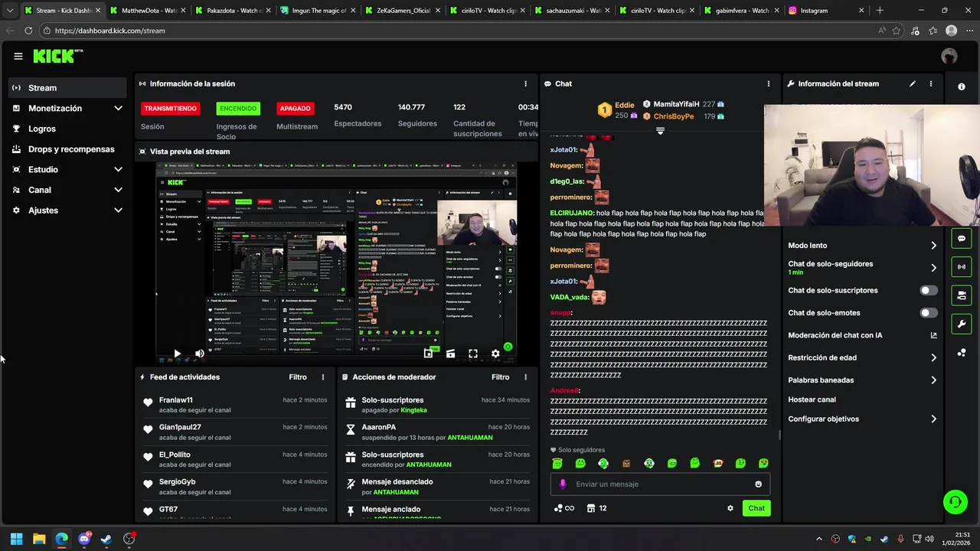Open emoji picker in message box
Image resolution: width=980 pixels, height=551 pixels.
[x=759, y=484]
